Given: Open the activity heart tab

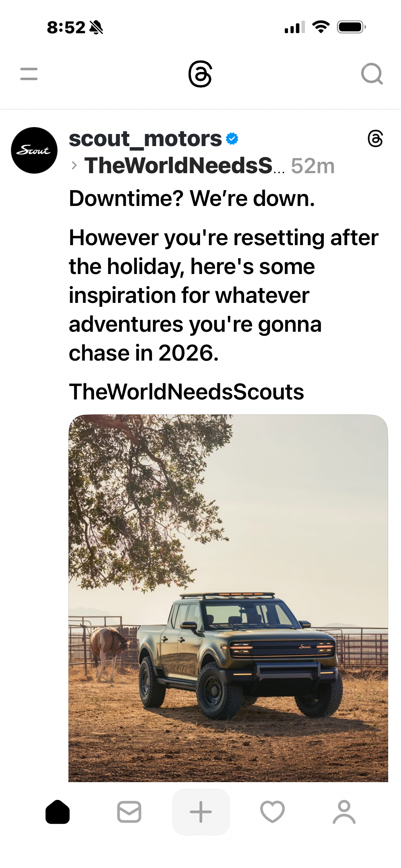Looking at the screenshot, I should 272,812.
